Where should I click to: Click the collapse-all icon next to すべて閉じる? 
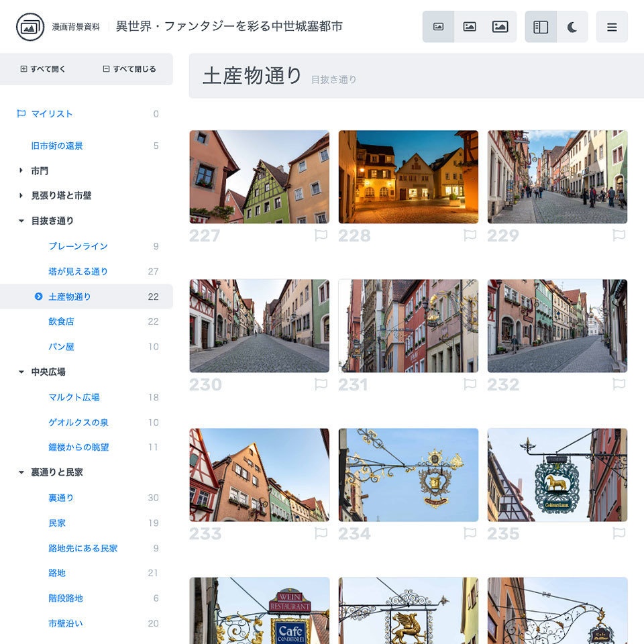pos(107,68)
